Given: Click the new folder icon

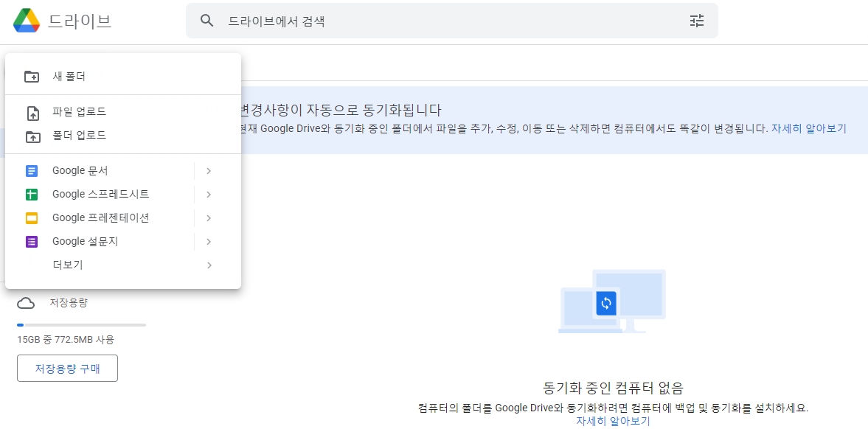Looking at the screenshot, I should [32, 77].
